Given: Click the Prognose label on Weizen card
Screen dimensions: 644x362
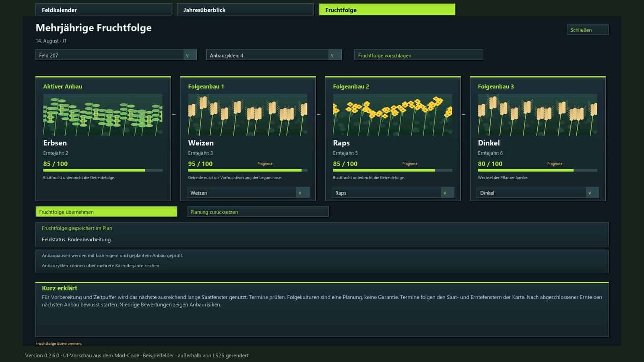Looking at the screenshot, I should point(265,164).
